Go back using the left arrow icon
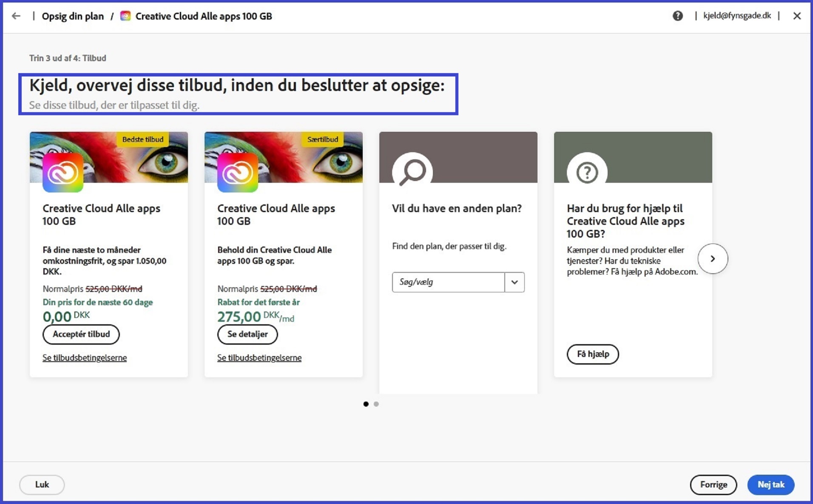Screen dimensions: 813x504 tap(16, 16)
